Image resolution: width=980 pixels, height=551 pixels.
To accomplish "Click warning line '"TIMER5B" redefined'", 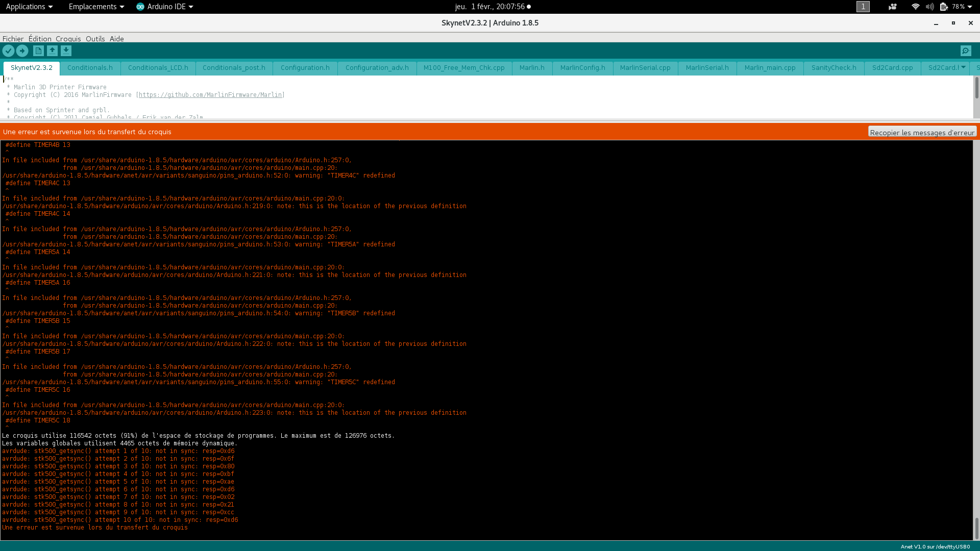I will click(199, 313).
